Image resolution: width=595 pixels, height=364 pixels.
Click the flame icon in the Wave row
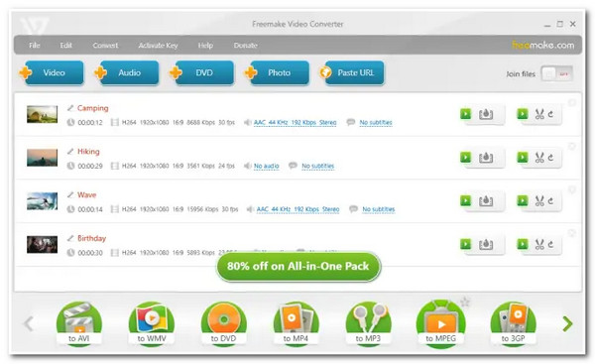pos(486,200)
